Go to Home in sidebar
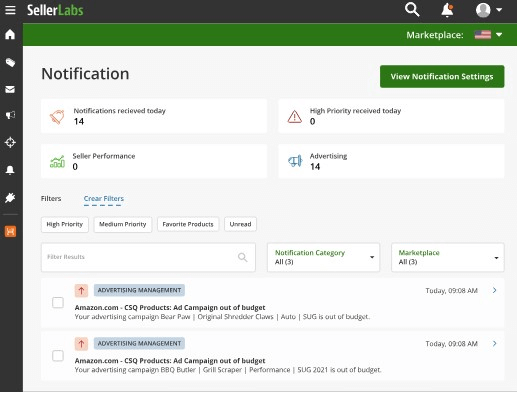 click(x=10, y=34)
